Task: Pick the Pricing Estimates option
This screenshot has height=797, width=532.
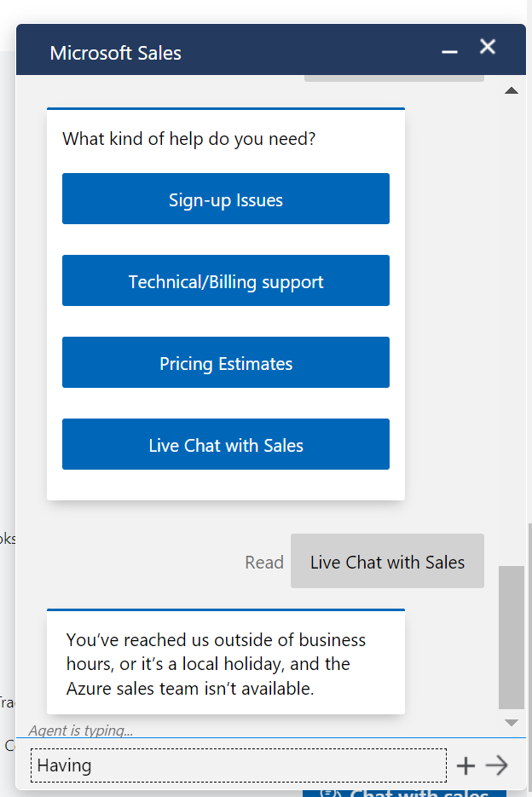Action: [226, 362]
